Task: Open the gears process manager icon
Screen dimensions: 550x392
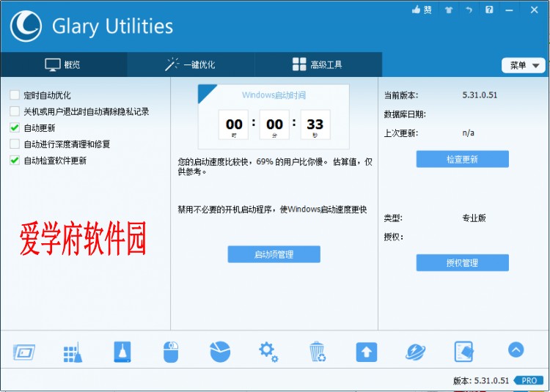Action: pos(268,352)
